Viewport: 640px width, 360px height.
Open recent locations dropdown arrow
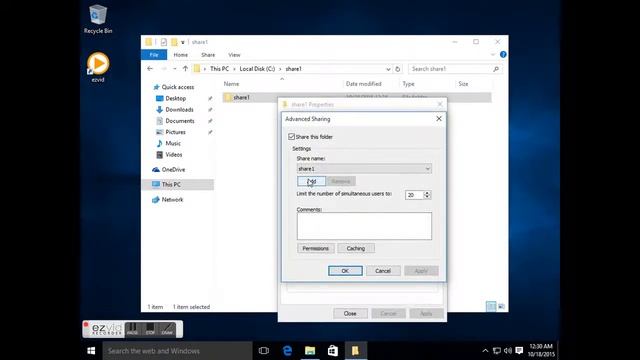click(175, 69)
